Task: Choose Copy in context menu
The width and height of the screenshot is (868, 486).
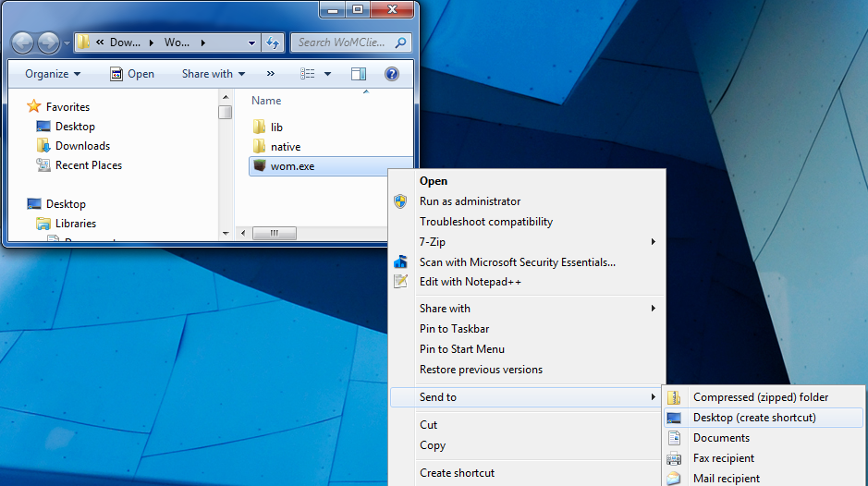Action: (527, 445)
